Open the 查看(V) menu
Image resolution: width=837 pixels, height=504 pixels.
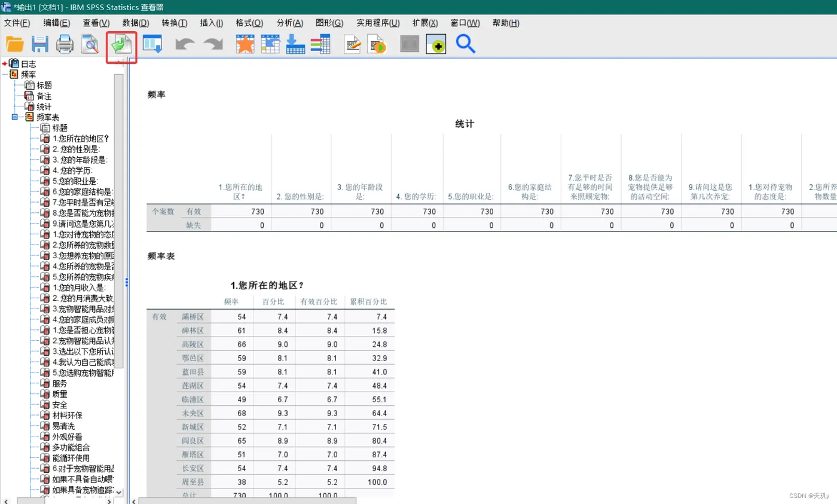[x=96, y=23]
